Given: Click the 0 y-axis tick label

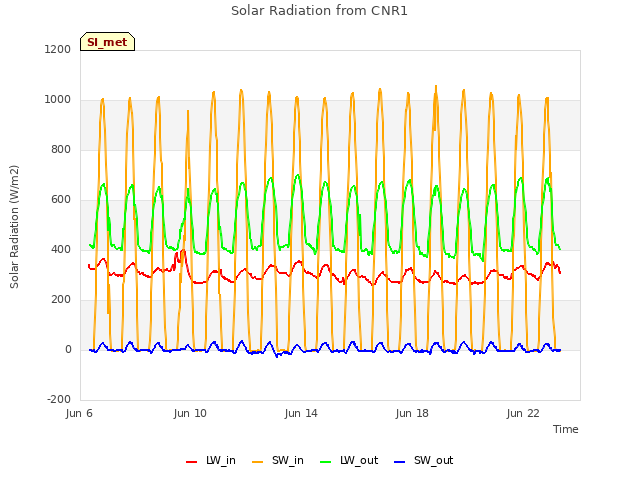Looking at the screenshot, I should tap(68, 349).
